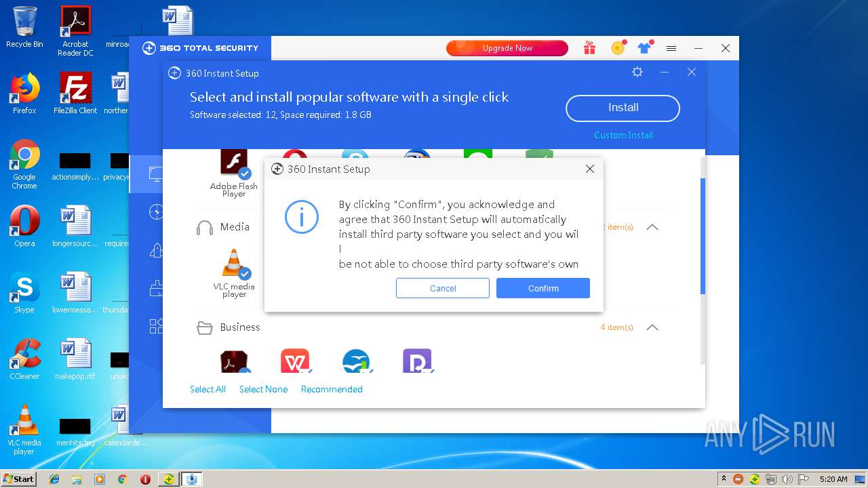
Task: Open volume control in system tray
Action: point(787,479)
